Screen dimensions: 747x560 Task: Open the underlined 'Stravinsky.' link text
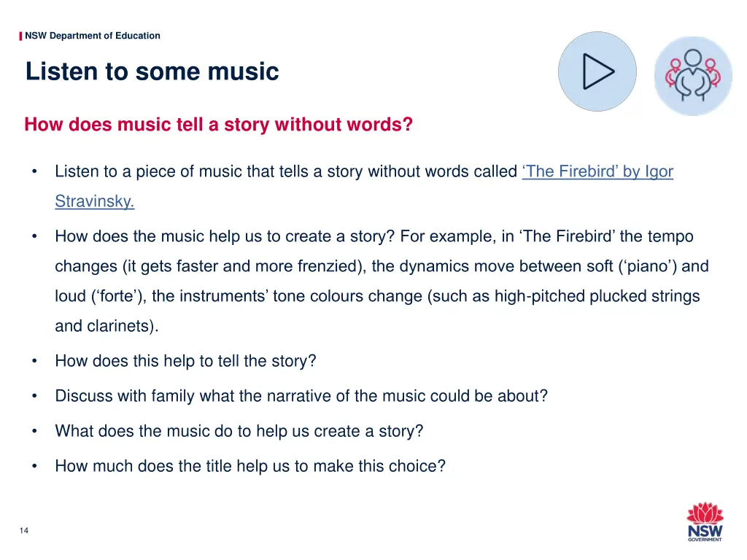click(94, 201)
